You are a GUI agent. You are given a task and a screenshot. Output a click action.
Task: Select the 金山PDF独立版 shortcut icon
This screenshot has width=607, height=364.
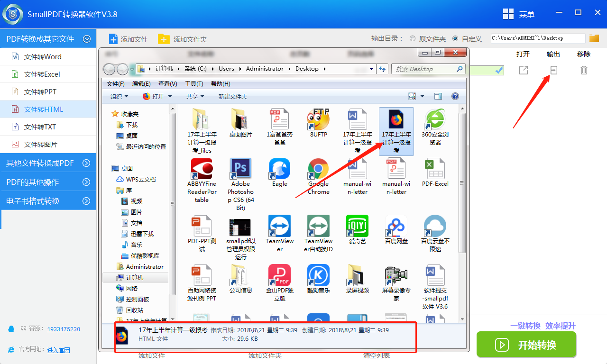280,275
